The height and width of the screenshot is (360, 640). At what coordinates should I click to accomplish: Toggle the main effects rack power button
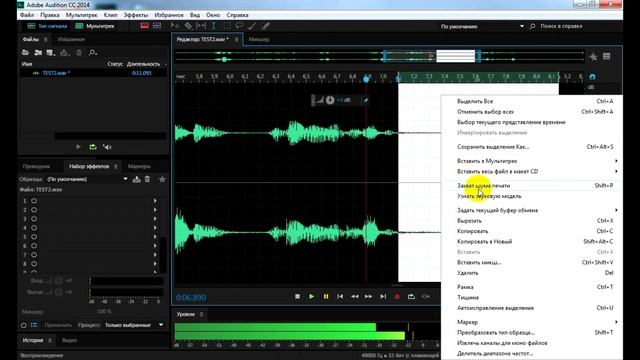(x=24, y=325)
